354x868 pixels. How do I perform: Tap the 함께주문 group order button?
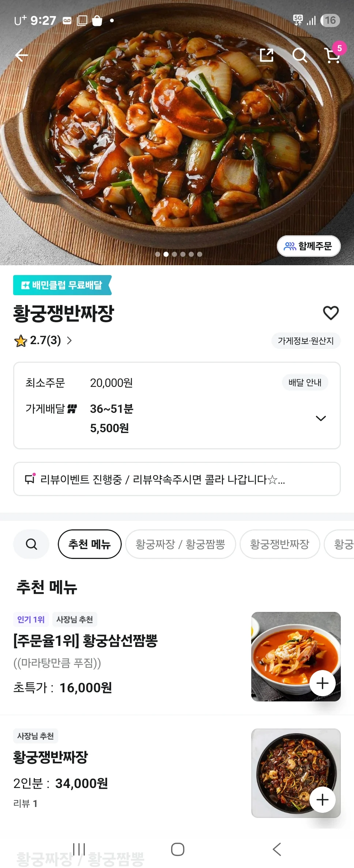(x=309, y=246)
